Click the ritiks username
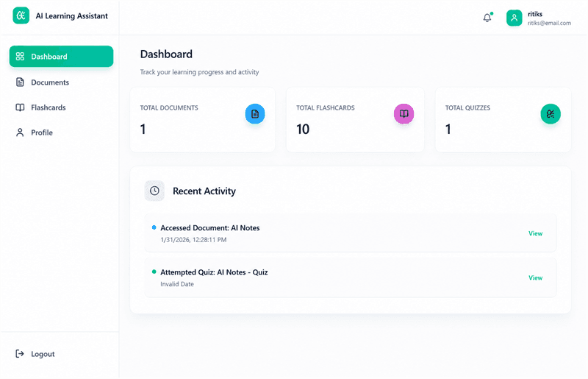This screenshot has width=588, height=379. click(x=535, y=14)
